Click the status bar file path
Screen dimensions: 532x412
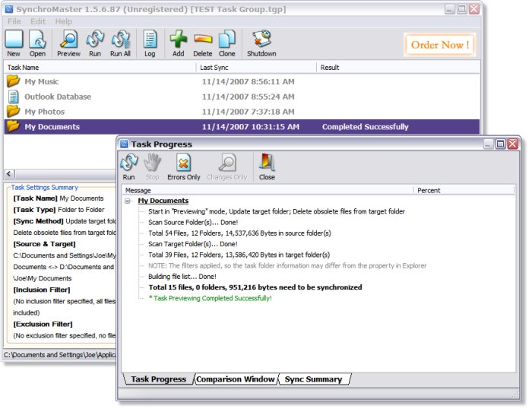tap(60, 355)
